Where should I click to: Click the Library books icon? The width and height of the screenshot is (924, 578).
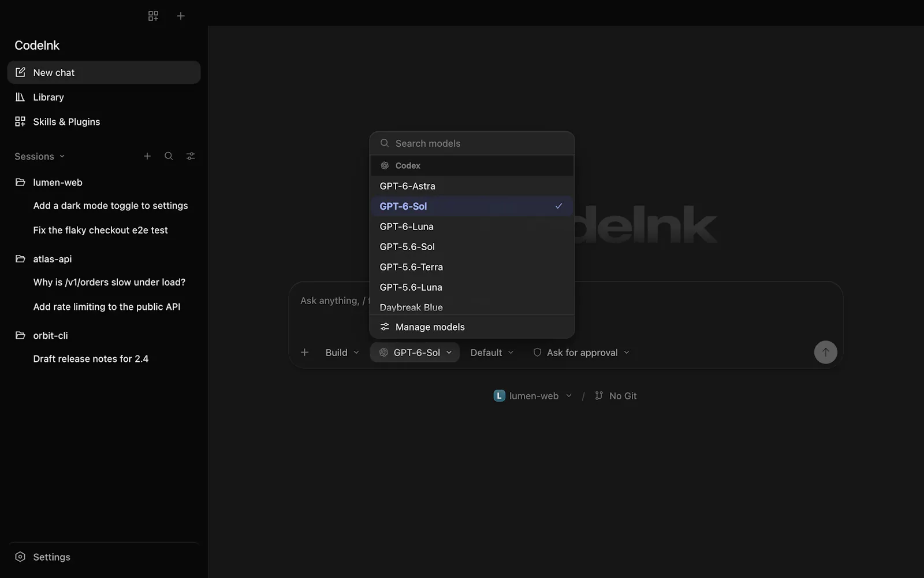20,97
